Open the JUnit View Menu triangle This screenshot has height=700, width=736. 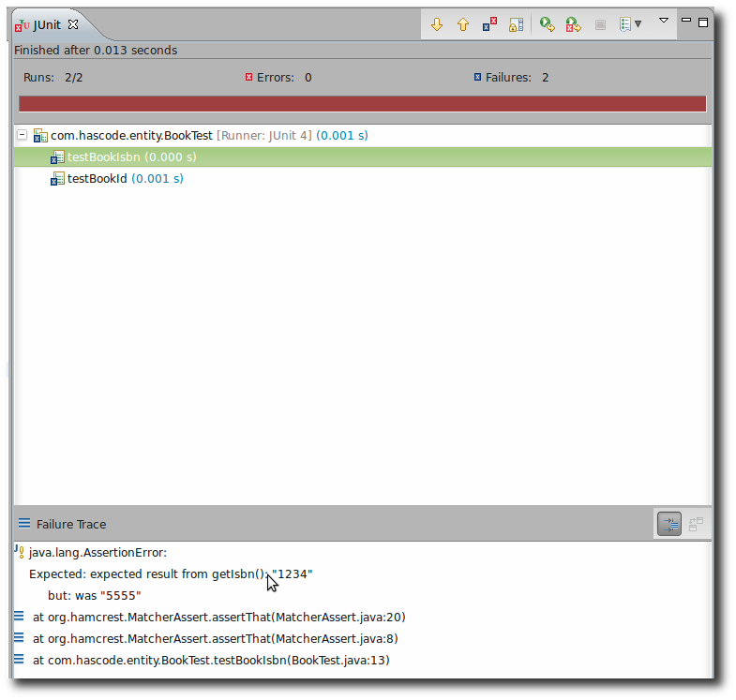664,20
